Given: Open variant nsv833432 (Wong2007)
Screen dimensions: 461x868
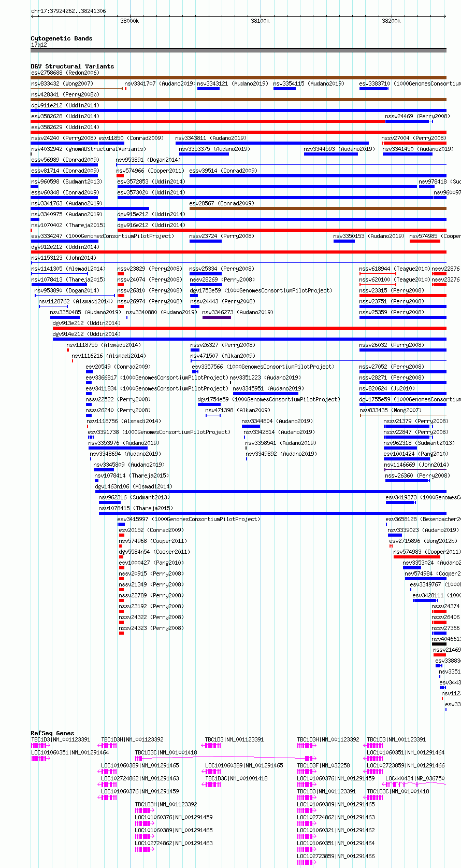Looking at the screenshot, I should click(x=62, y=83).
